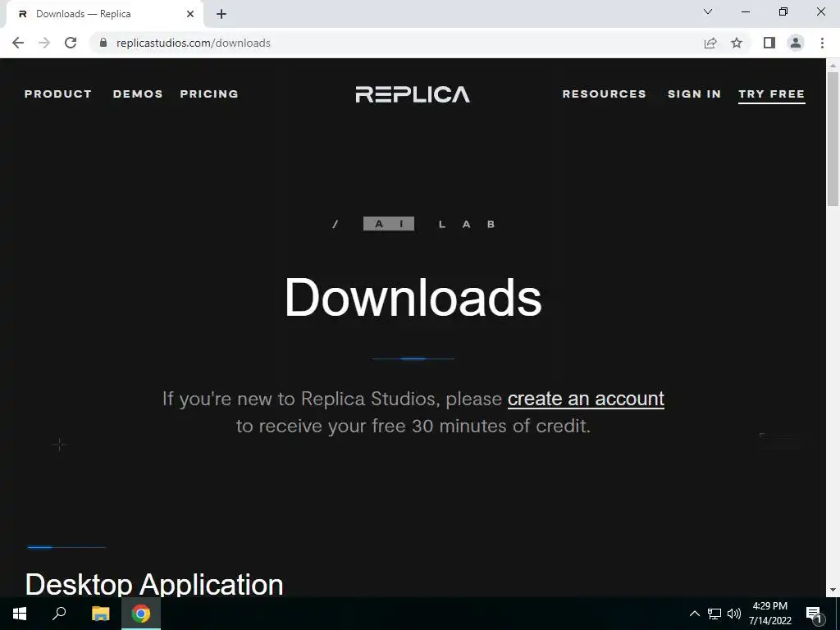This screenshot has height=630, width=840.
Task: Open the Windows notification center
Action: 814,614
